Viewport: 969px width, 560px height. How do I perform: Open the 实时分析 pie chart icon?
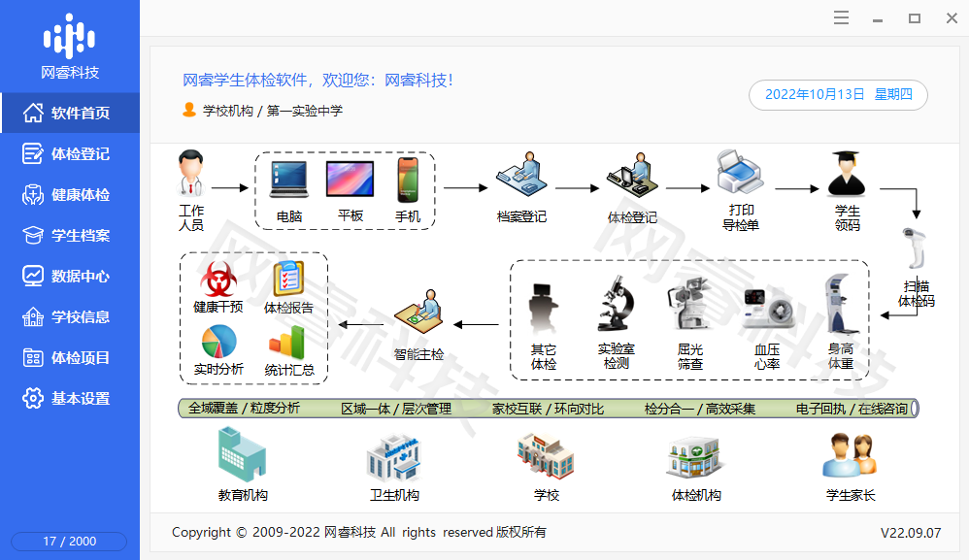click(218, 342)
